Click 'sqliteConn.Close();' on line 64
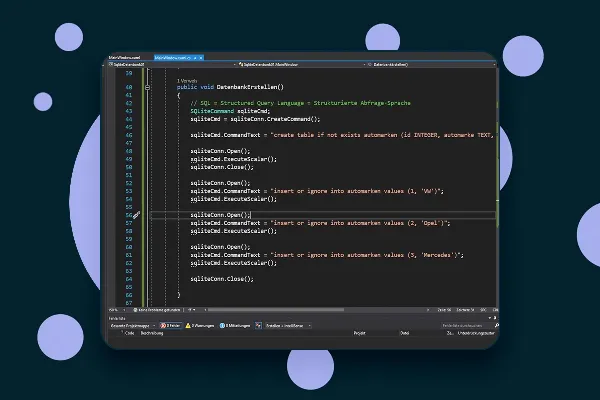This screenshot has height=400, width=600. pyautogui.click(x=222, y=279)
